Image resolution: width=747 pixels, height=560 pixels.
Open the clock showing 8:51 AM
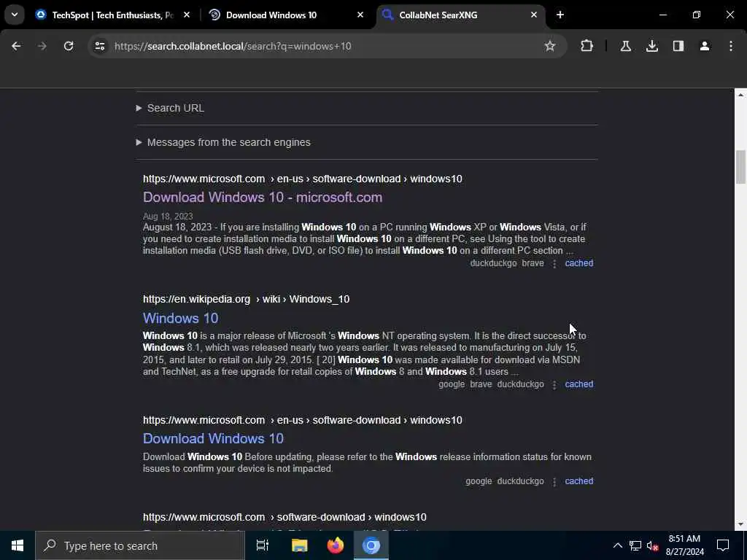[x=684, y=545]
